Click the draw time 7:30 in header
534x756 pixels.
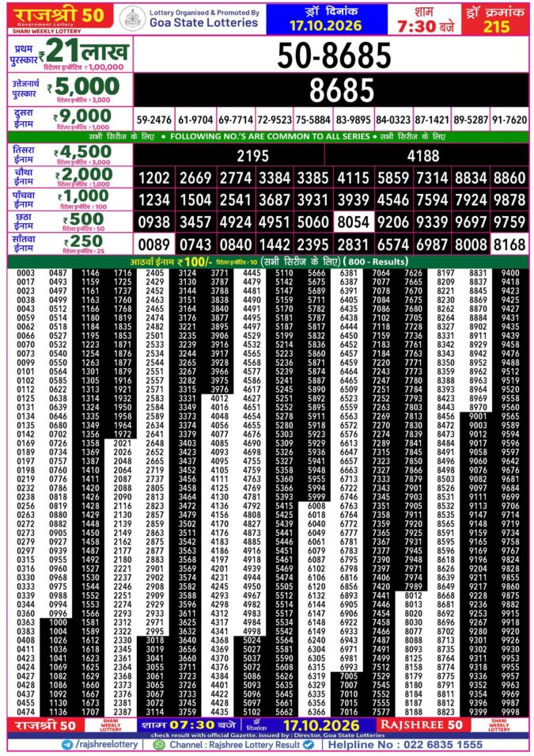coord(416,25)
